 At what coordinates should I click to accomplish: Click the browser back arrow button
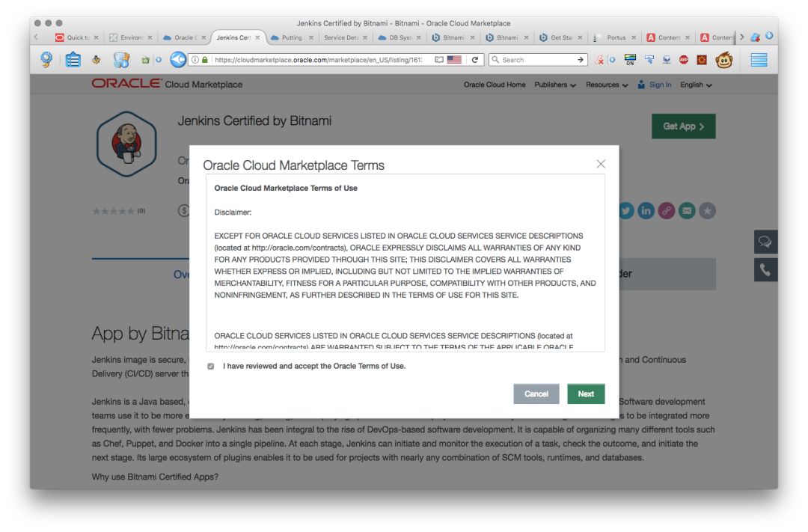178,60
